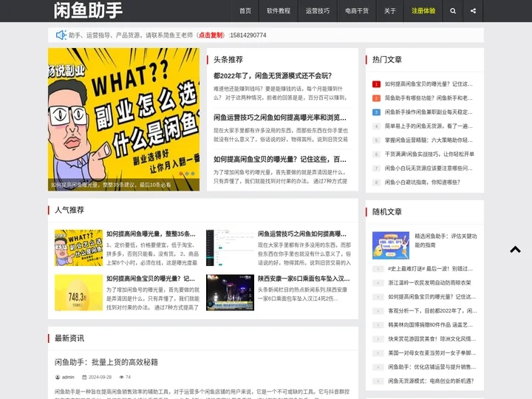The height and width of the screenshot is (399, 532).
Task: Click the admin author icon
Action: (x=58, y=377)
